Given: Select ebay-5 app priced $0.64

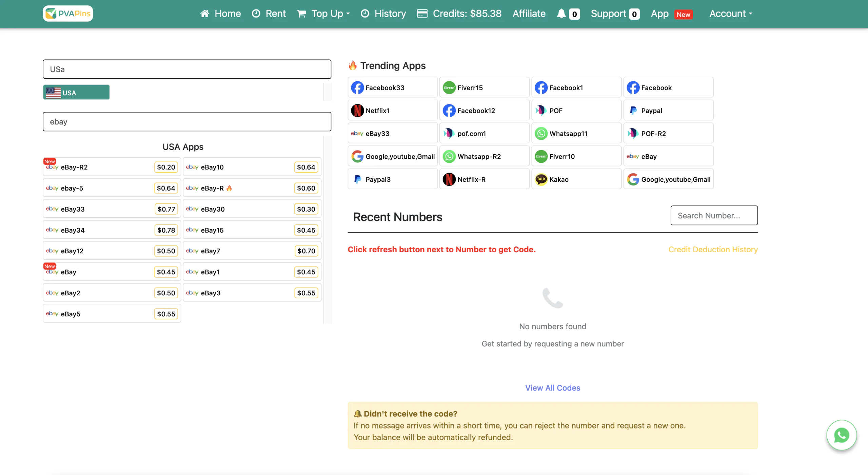Looking at the screenshot, I should 112,188.
